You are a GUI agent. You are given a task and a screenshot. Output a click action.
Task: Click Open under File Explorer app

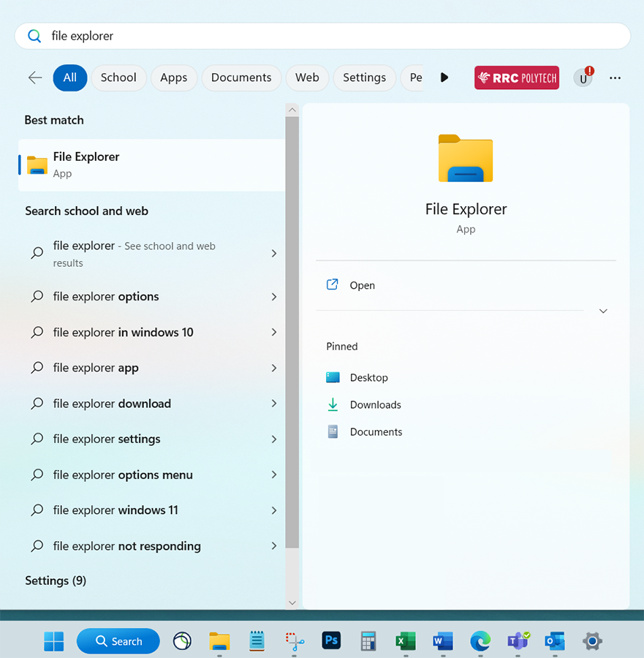(x=362, y=285)
